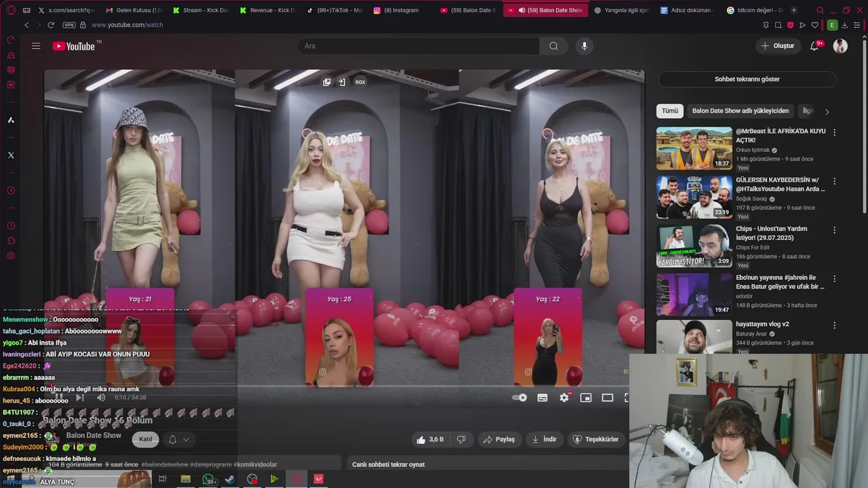Switch to the Revenue - Kick tab

pyautogui.click(x=267, y=10)
